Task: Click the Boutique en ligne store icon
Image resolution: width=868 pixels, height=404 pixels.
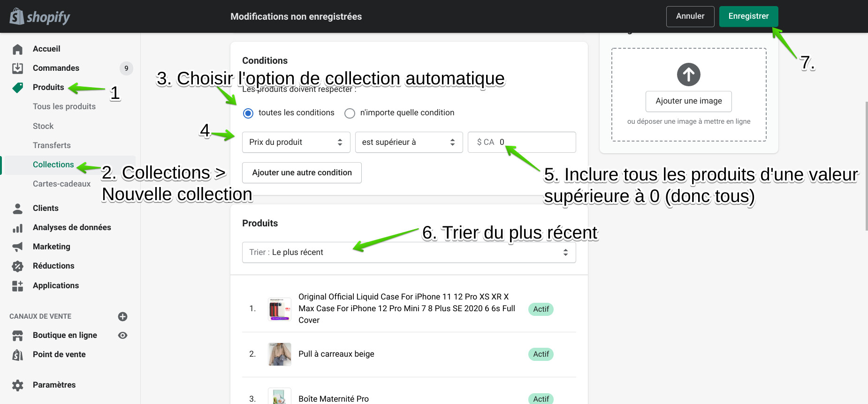Action: coord(18,336)
